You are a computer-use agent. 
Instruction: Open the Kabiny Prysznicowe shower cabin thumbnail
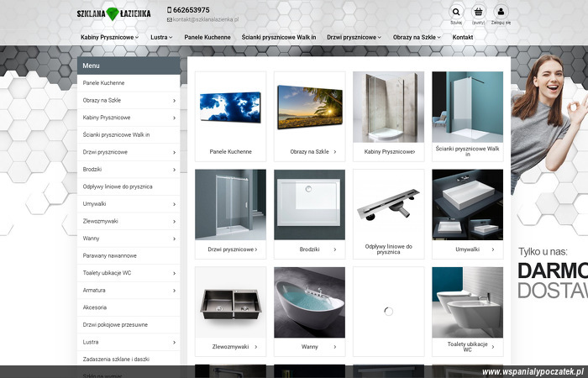point(388,107)
